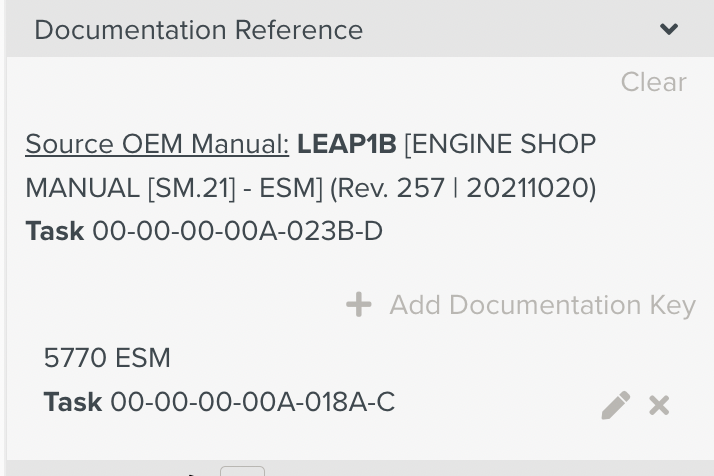Click the bold Task label under 5770 ESM
Viewport: 714px width, 476px height.
click(73, 402)
